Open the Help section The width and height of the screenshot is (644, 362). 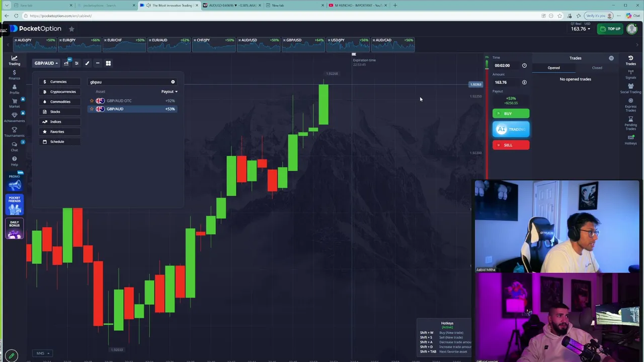click(14, 161)
